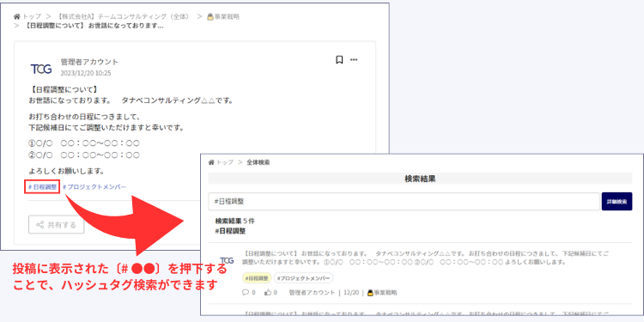644x322 pixels.
Task: Click the post timestamp 2023/12/20 10:25
Action: (x=85, y=73)
